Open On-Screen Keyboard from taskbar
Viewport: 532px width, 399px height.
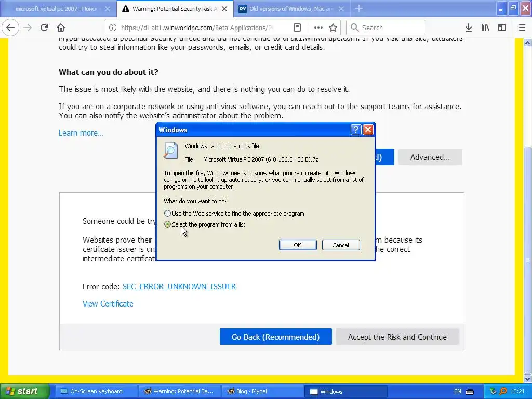pos(96,392)
